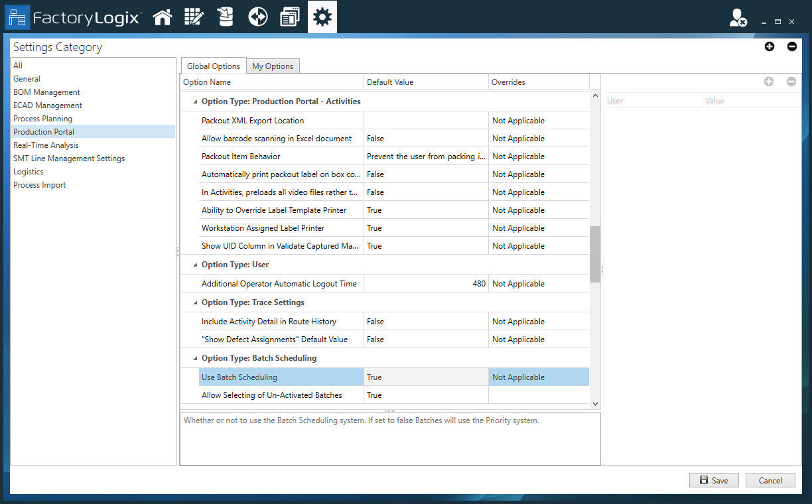Open the FactoryLogix Home screen
Screen dimensions: 812x504
[163, 17]
